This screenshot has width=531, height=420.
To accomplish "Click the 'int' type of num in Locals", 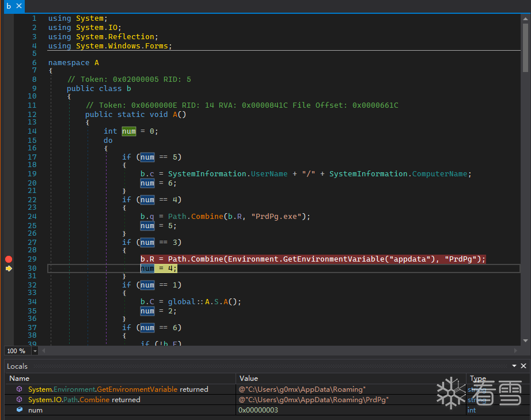I will [x=472, y=410].
